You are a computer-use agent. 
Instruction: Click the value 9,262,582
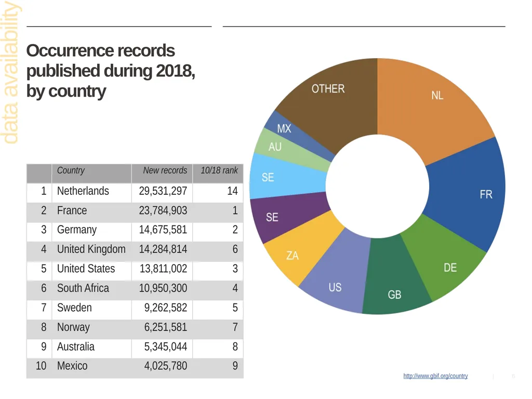(x=166, y=308)
